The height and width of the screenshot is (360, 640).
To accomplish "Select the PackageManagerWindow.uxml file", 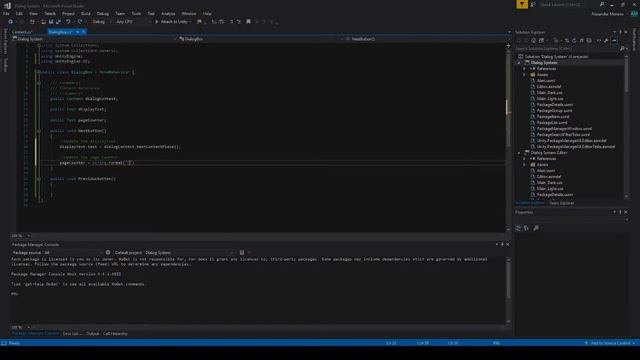I will coord(564,129).
